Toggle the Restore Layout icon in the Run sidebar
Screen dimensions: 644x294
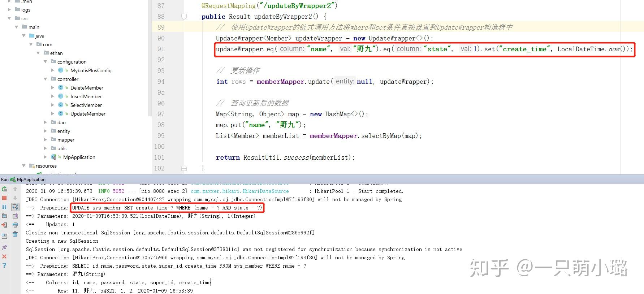point(4,236)
